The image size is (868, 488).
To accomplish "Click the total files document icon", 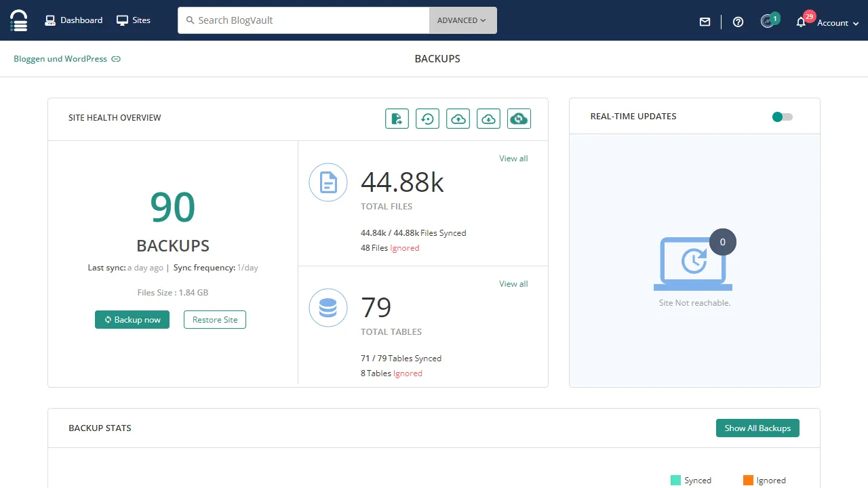I will pos(328,182).
